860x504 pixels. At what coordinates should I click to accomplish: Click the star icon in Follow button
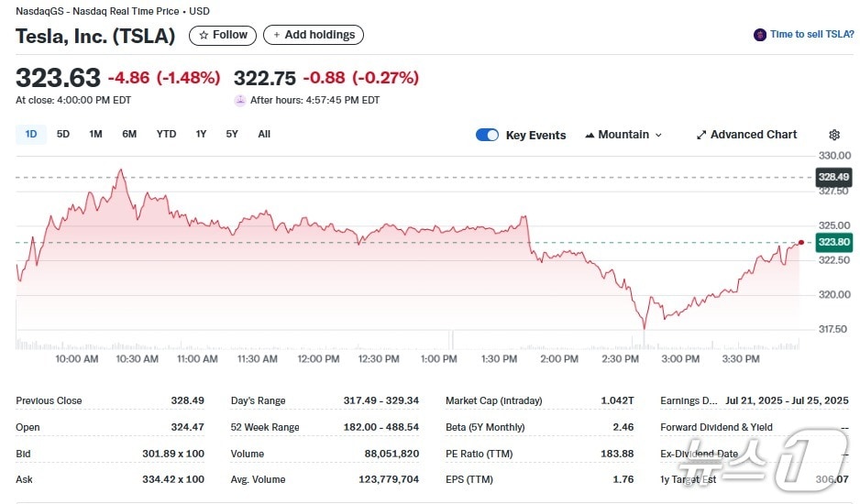pyautogui.click(x=204, y=35)
